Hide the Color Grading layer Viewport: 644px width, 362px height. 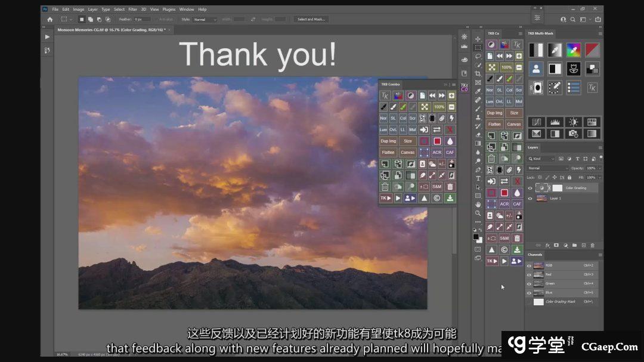click(530, 188)
